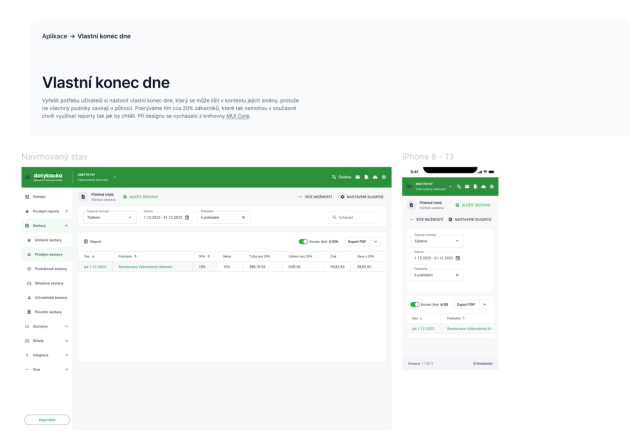
Task: Click the ULOŽIT SESTAVU button on desktop
Action: [x=141, y=197]
